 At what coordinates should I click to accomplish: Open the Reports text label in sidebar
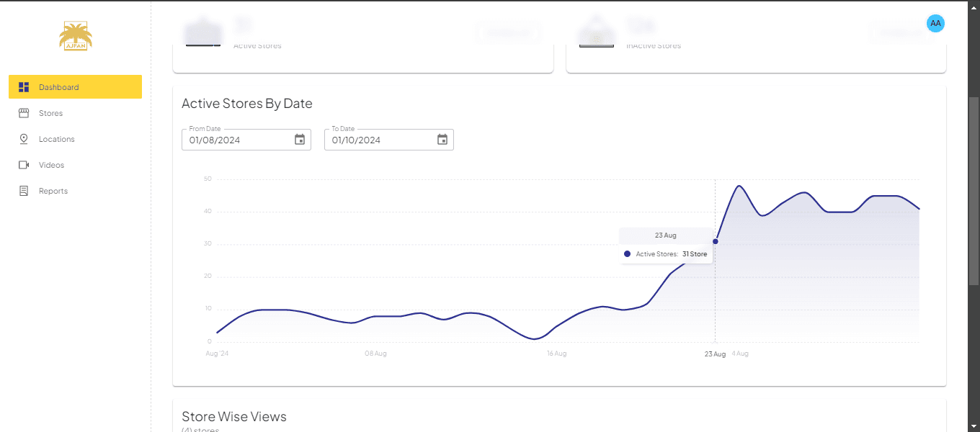tap(53, 191)
